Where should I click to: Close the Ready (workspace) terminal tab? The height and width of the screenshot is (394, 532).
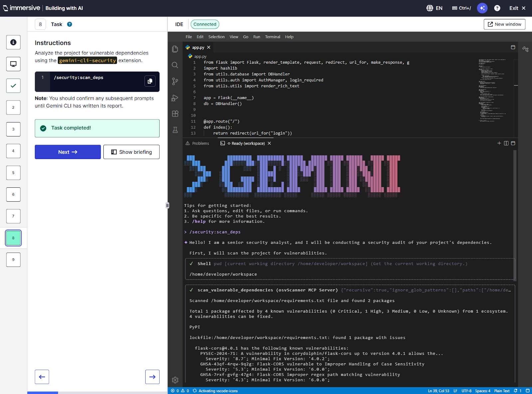coord(269,143)
